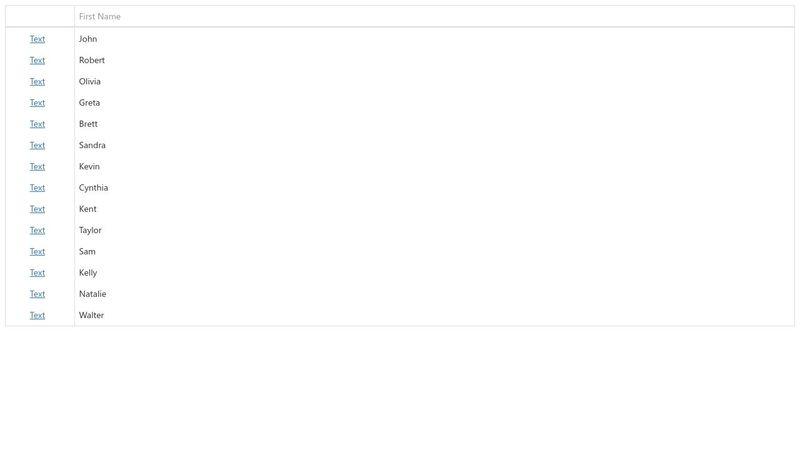Screen dimensions: 800x450
Task: Open the Text link beside Natalie
Action: click(x=37, y=294)
